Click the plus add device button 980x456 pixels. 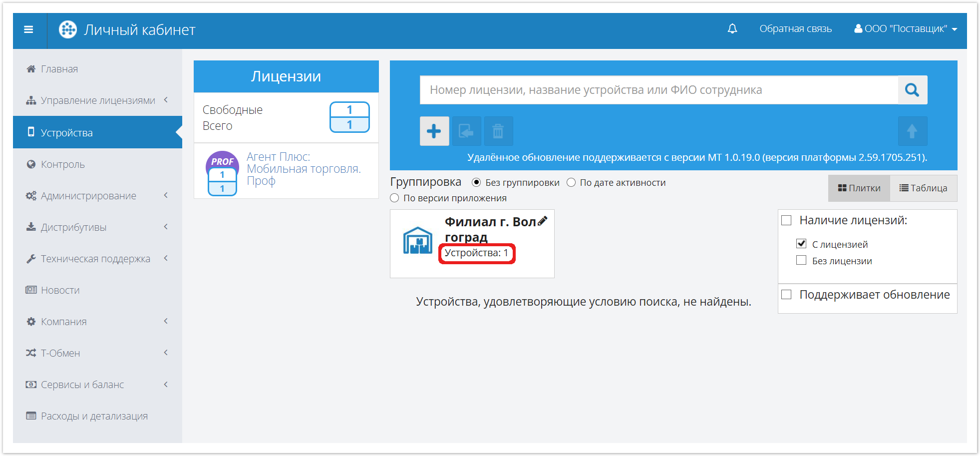pos(434,131)
